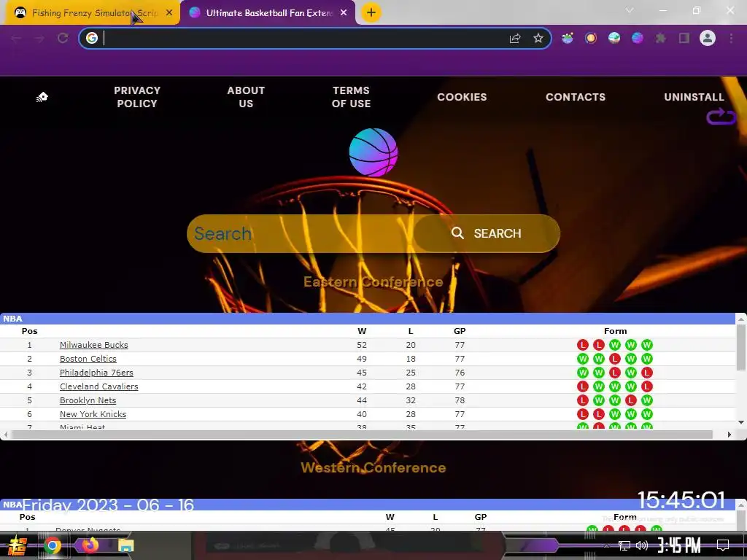
Task: Click the Uninstall menu item
Action: click(x=694, y=97)
